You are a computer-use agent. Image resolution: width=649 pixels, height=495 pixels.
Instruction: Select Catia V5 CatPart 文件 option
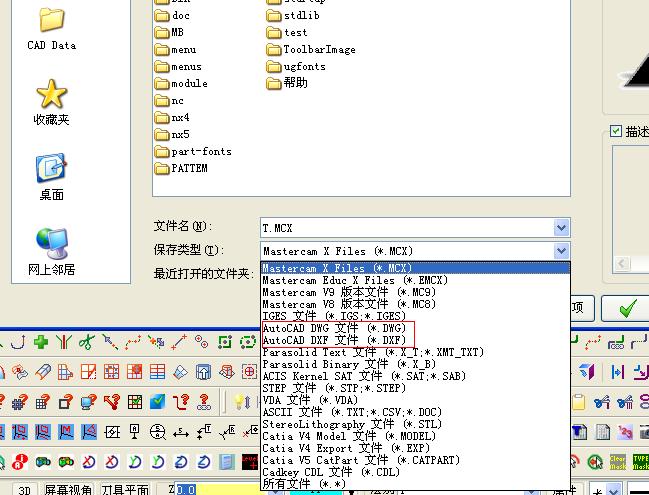415,460
